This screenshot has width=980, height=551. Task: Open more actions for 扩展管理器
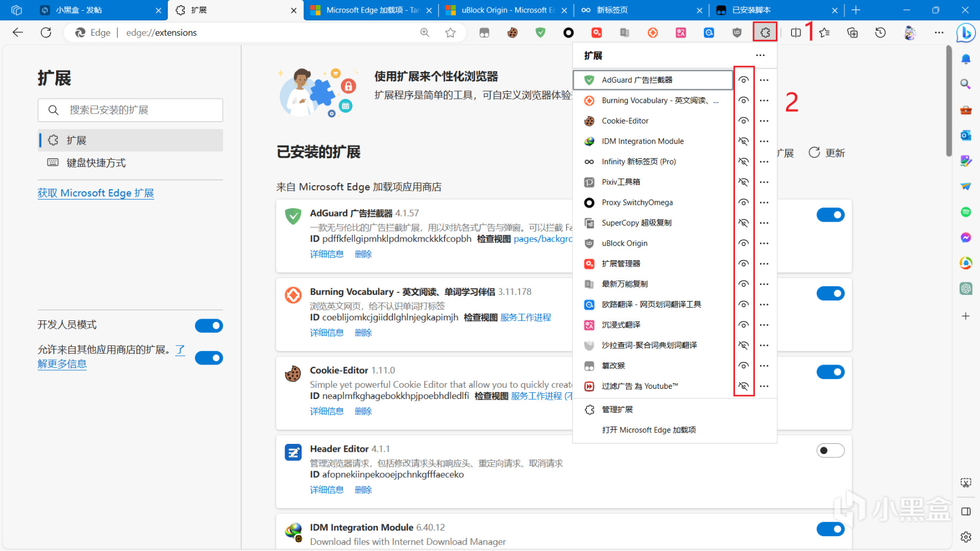[x=764, y=264]
